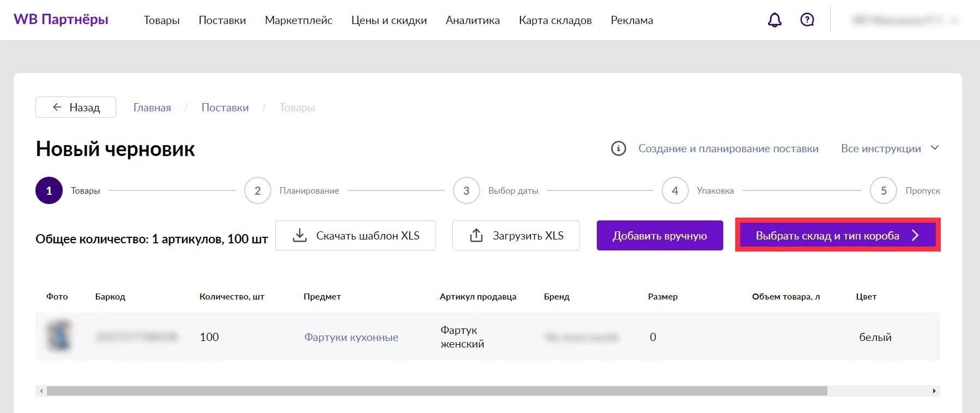Click Выбрать склад и тип короба

pyautogui.click(x=838, y=235)
